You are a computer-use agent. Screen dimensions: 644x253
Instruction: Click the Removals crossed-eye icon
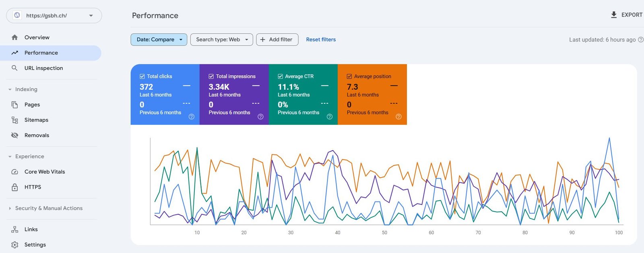click(15, 135)
